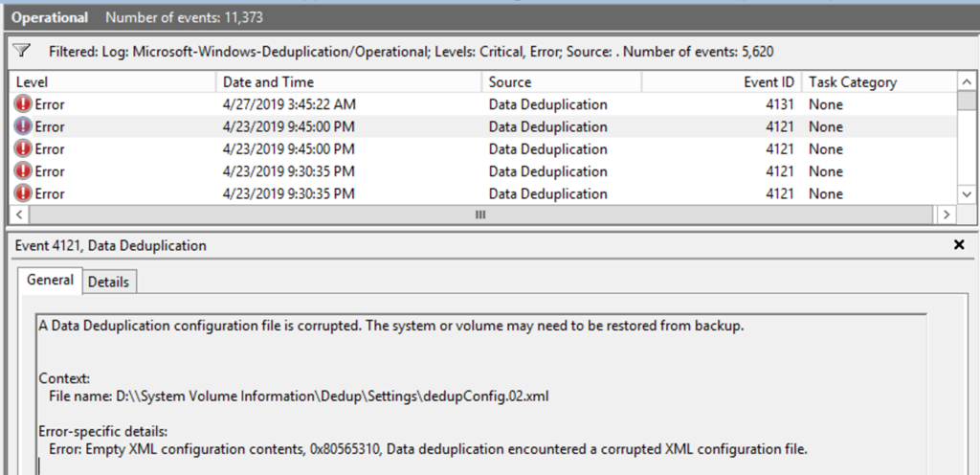Click the horizontal scrollbar thumb
This screenshot has width=980, height=475.
[x=481, y=215]
